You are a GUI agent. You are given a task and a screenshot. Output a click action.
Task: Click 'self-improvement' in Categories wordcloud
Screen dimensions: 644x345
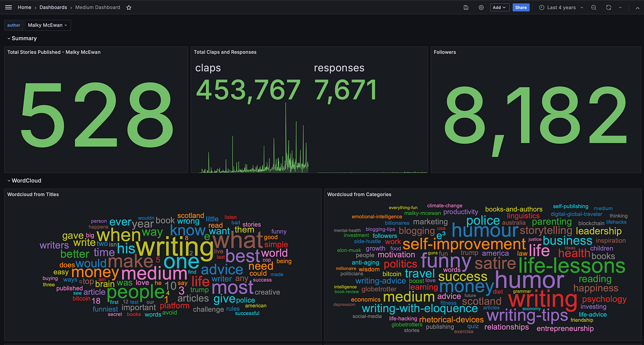pyautogui.click(x=464, y=245)
